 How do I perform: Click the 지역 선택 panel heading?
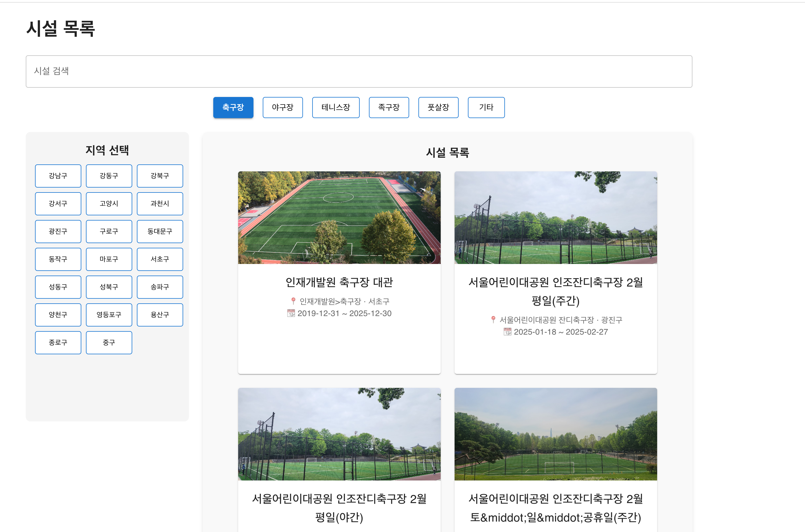107,150
